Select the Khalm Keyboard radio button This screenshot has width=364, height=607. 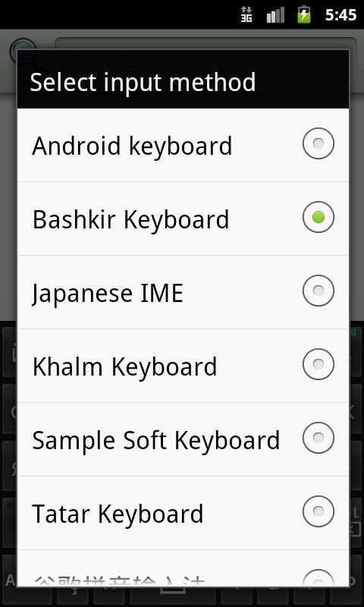(318, 364)
